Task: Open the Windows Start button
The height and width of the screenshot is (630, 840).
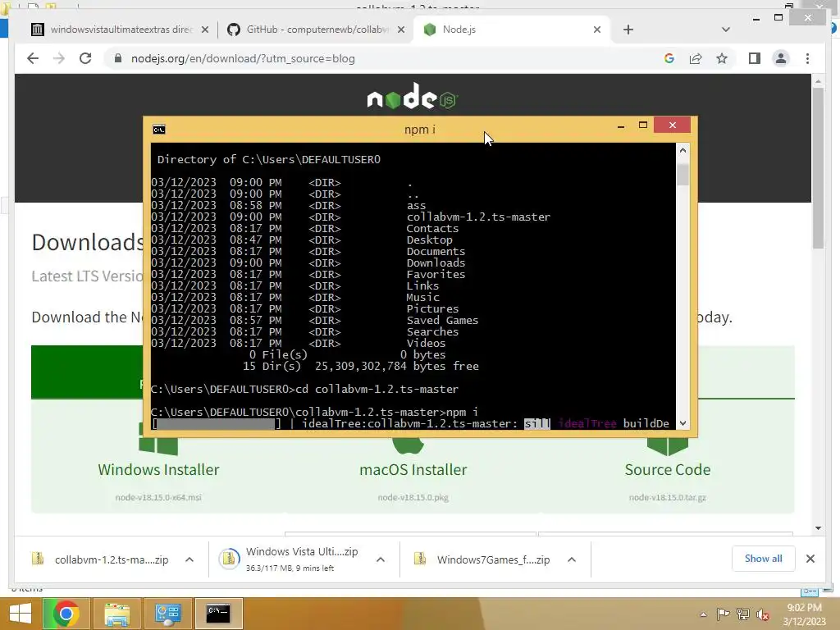Action: (21, 614)
